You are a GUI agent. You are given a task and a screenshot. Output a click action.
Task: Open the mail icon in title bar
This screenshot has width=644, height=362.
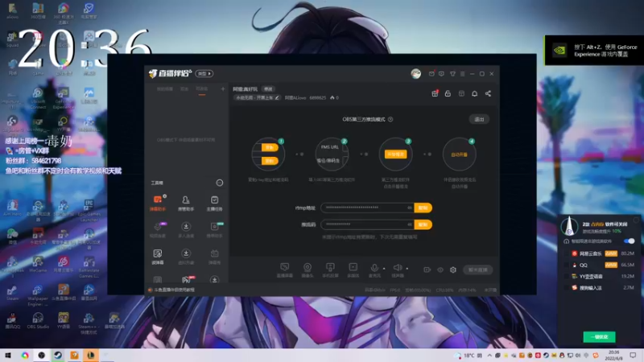(431, 74)
